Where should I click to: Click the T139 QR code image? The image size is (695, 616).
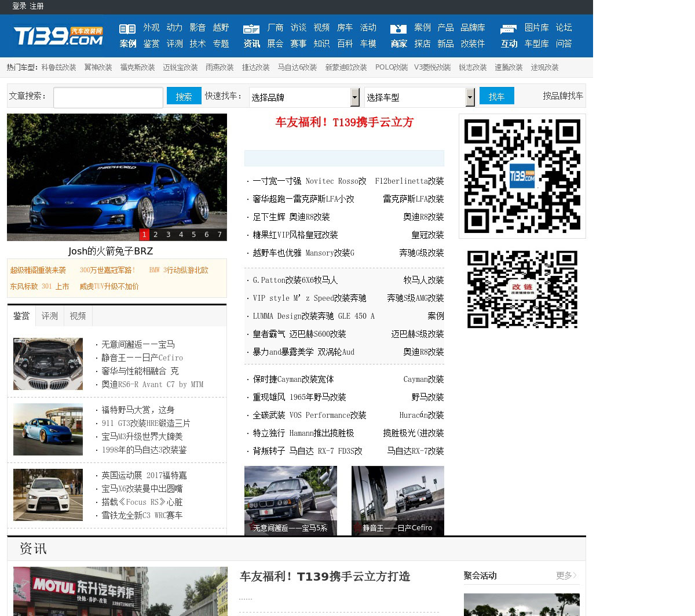522,176
